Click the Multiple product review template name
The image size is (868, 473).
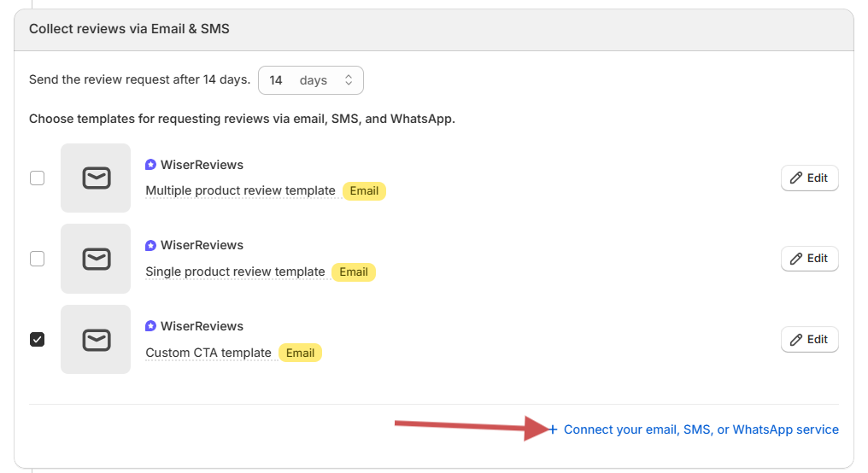(x=240, y=190)
